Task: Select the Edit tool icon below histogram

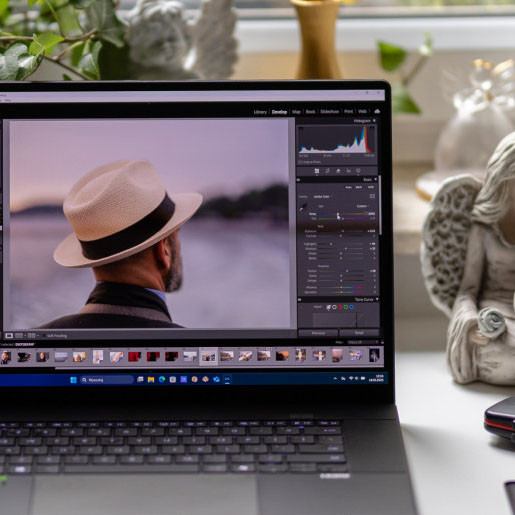Action: 316,171
